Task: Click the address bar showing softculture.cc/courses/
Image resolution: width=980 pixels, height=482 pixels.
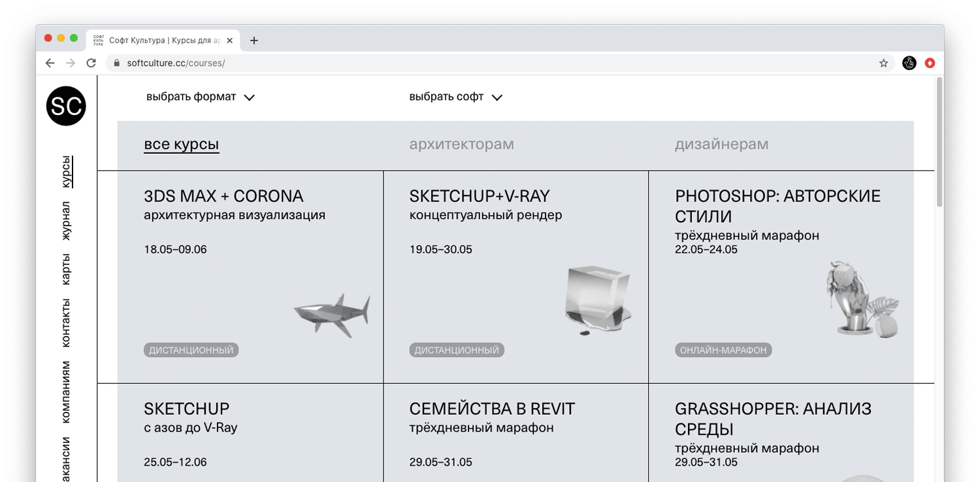Action: [500, 63]
